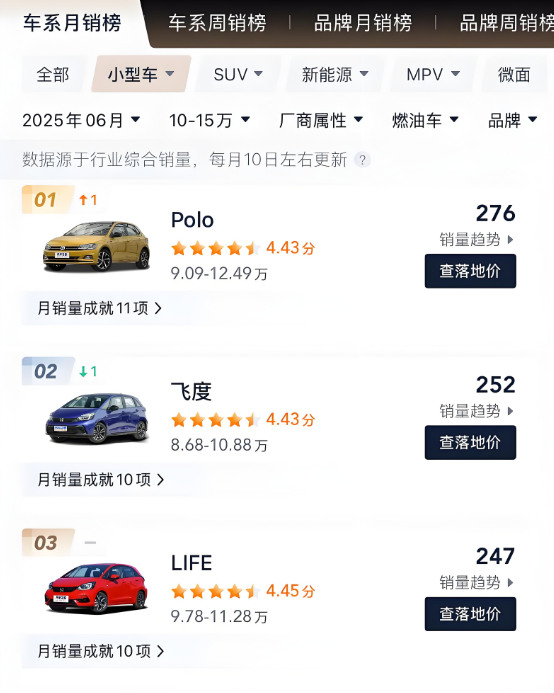Select the 微面 category filter
This screenshot has width=554, height=693.
[514, 74]
